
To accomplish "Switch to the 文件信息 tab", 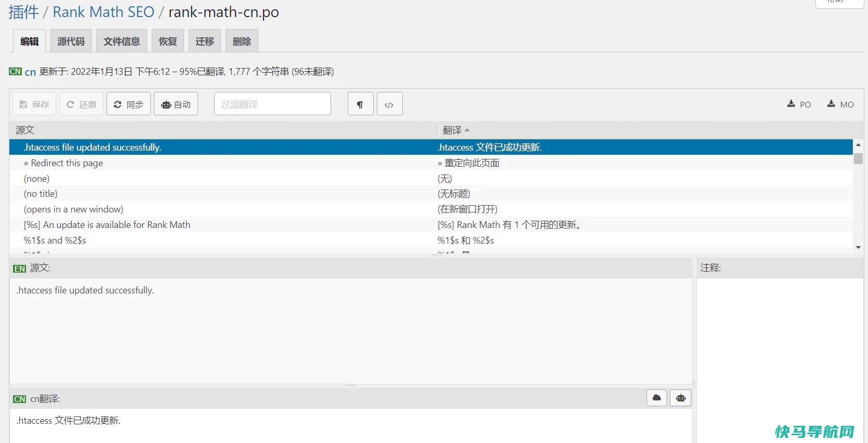I will [x=122, y=41].
